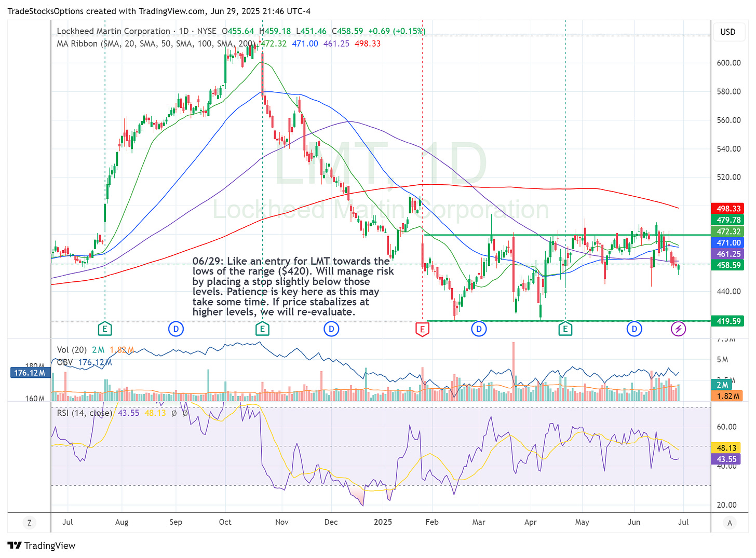The image size is (756, 558).
Task: Click the Jun label on time axis
Action: point(634,522)
